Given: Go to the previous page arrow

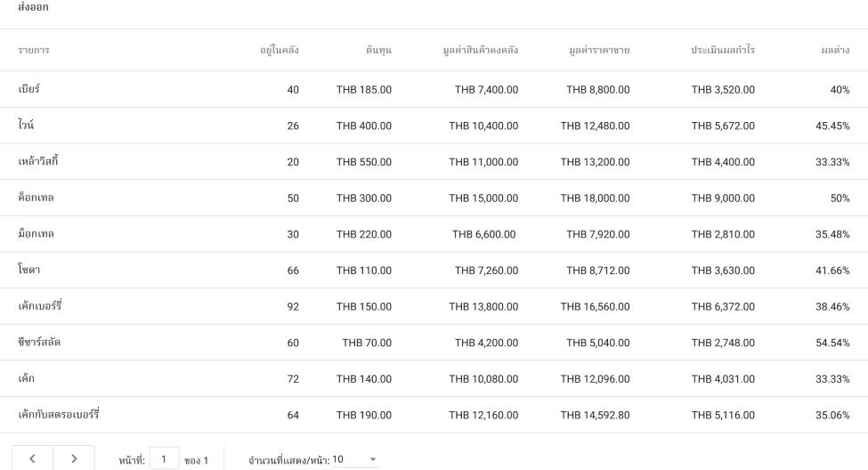Looking at the screenshot, I should [33, 459].
